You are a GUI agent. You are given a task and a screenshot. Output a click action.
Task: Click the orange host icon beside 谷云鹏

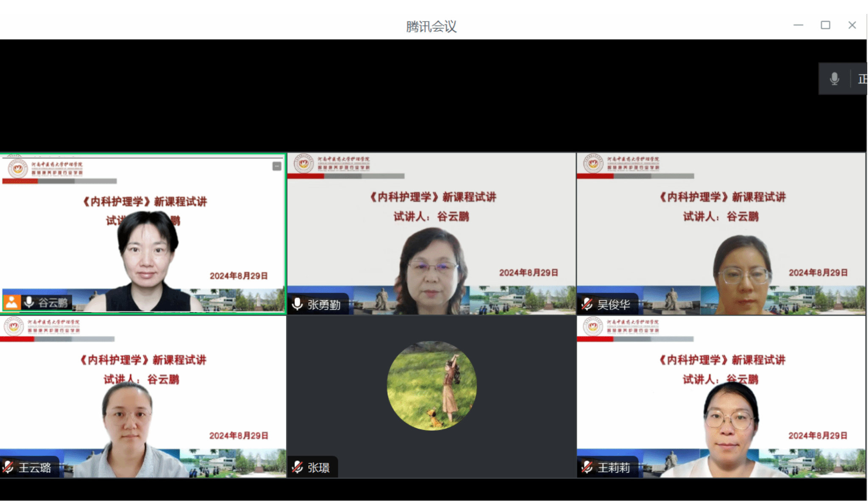click(x=12, y=302)
